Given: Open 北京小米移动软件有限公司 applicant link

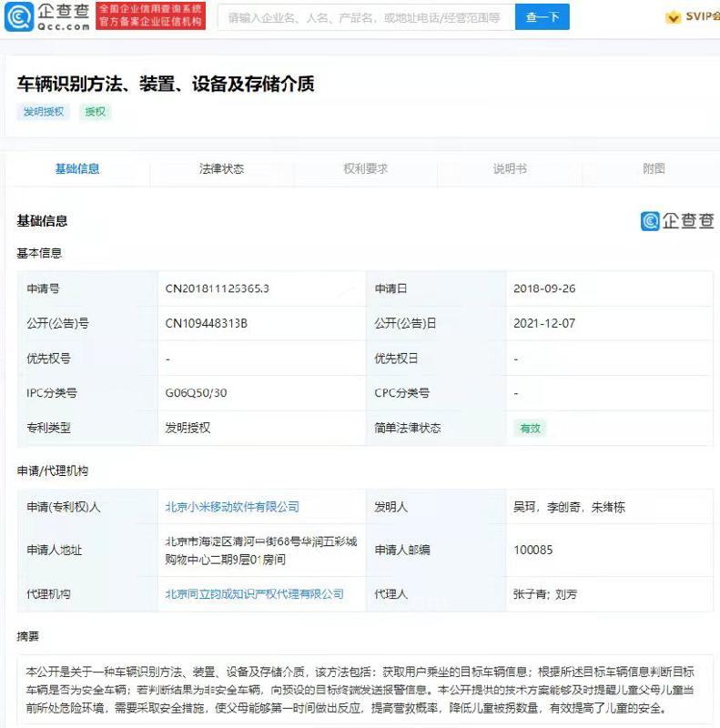Looking at the screenshot, I should 232,507.
